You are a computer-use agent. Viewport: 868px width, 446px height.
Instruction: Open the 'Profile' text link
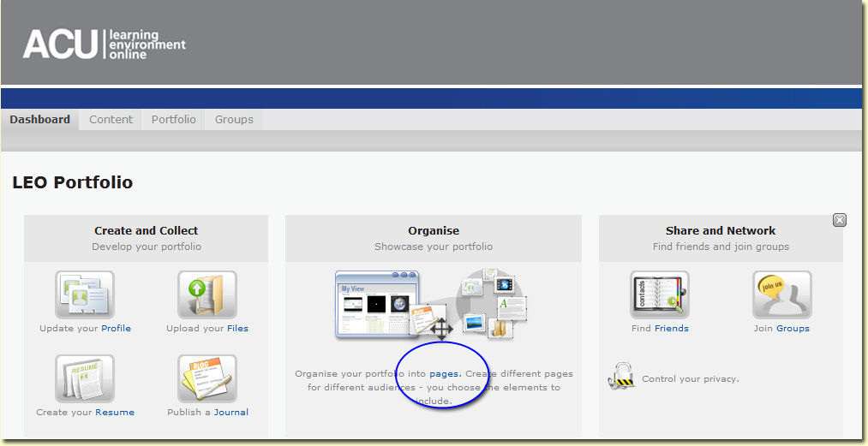click(x=116, y=329)
